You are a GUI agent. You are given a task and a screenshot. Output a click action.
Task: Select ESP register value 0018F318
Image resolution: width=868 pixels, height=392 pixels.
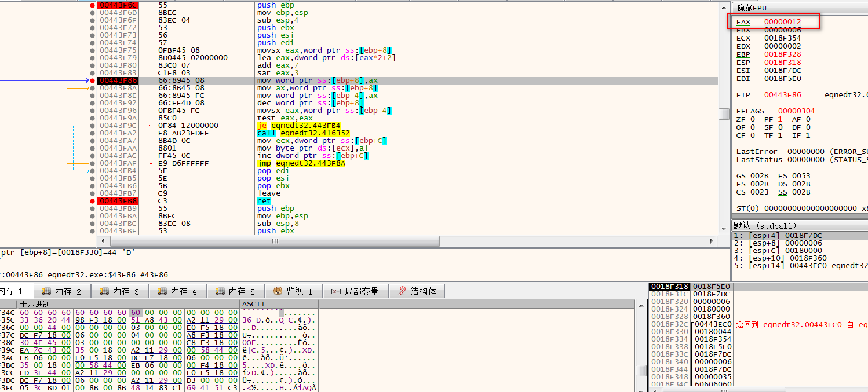click(782, 63)
